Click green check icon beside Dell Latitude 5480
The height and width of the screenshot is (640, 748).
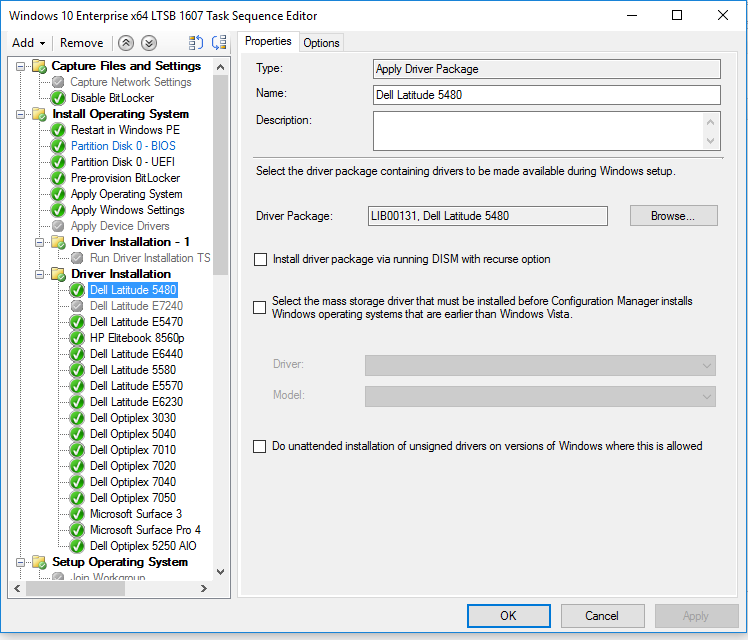pyautogui.click(x=77, y=290)
